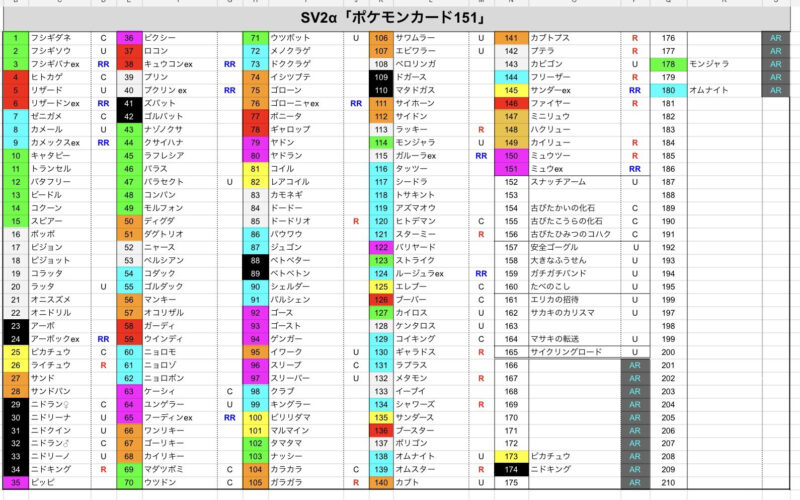Click the ルージュラex cell
Image resolution: width=800 pixels, height=500 pixels.
click(x=431, y=273)
